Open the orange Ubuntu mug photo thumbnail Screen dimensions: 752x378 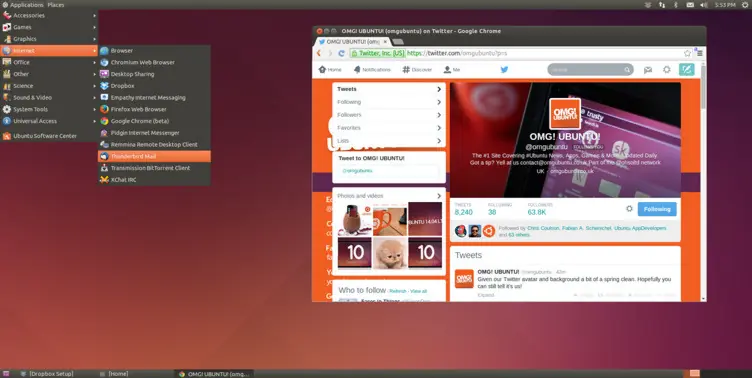pos(390,219)
